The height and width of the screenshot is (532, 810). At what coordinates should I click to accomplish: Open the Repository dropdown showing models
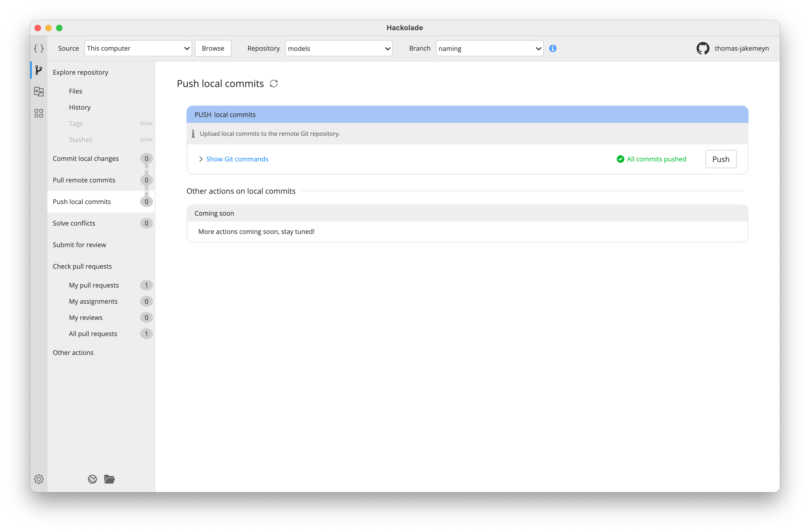point(339,48)
